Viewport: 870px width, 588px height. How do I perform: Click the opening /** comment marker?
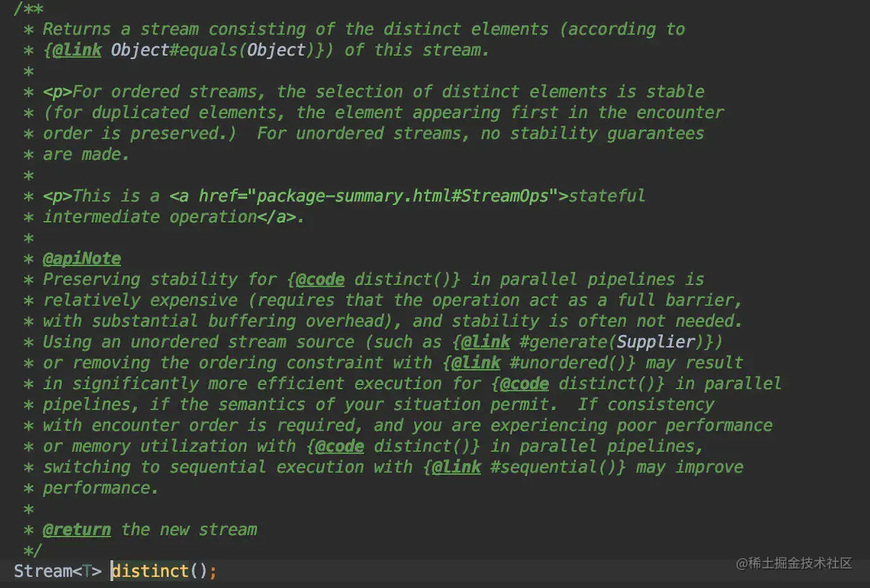tap(28, 8)
